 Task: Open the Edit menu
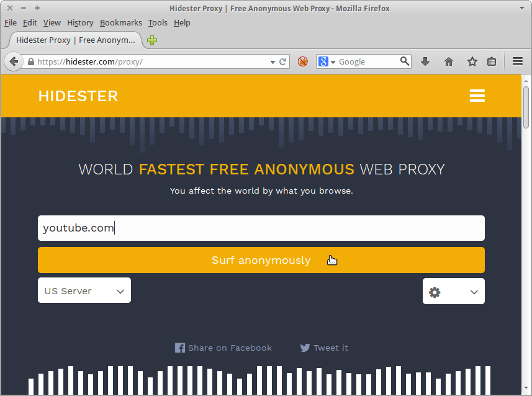(30, 23)
